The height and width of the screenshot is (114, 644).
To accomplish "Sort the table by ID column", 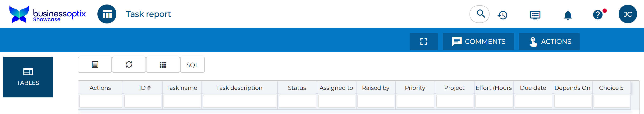I will 143,88.
